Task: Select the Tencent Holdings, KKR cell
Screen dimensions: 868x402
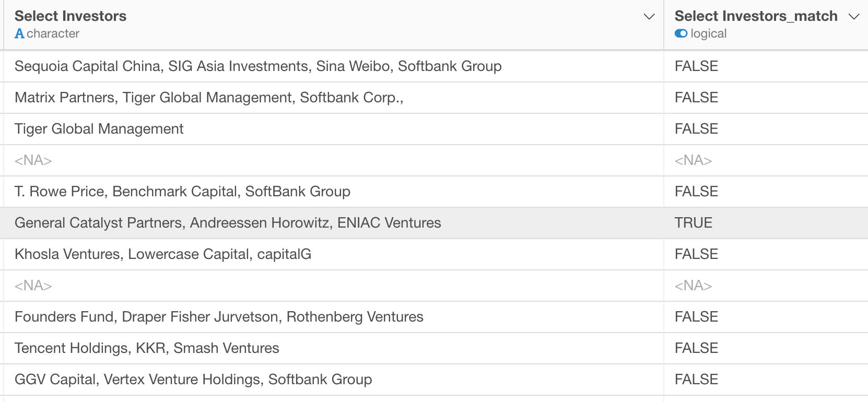Action: coord(333,348)
